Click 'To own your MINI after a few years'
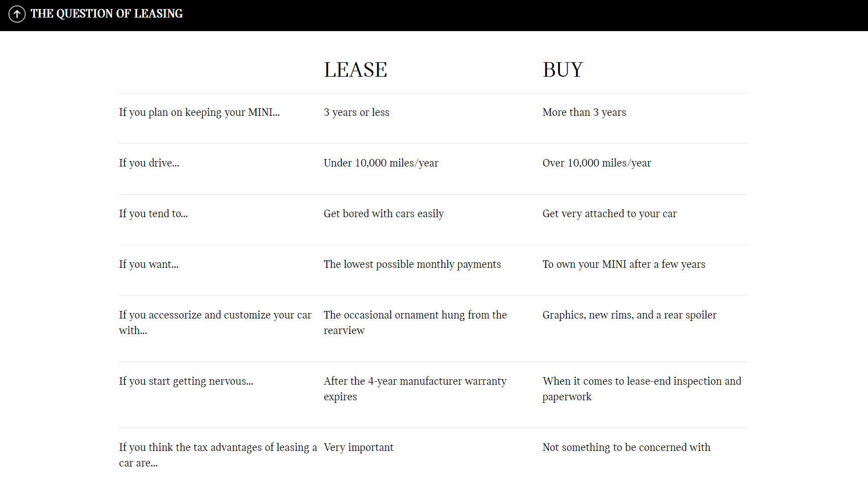This screenshot has width=868, height=478. tap(624, 264)
